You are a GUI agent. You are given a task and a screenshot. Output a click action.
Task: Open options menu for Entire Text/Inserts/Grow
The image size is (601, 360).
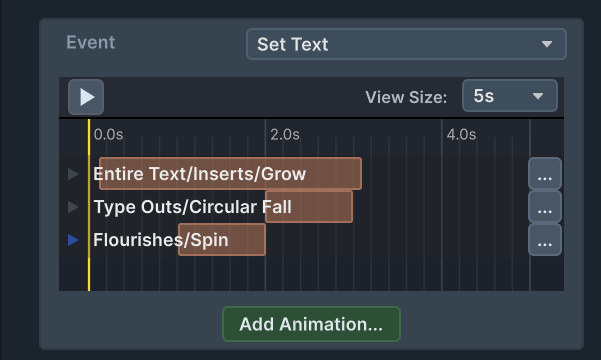[x=545, y=174]
